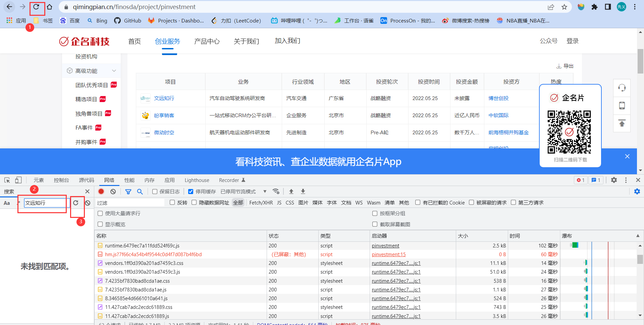
Task: Open the Lighthouse tab in DevTools
Action: click(x=197, y=180)
